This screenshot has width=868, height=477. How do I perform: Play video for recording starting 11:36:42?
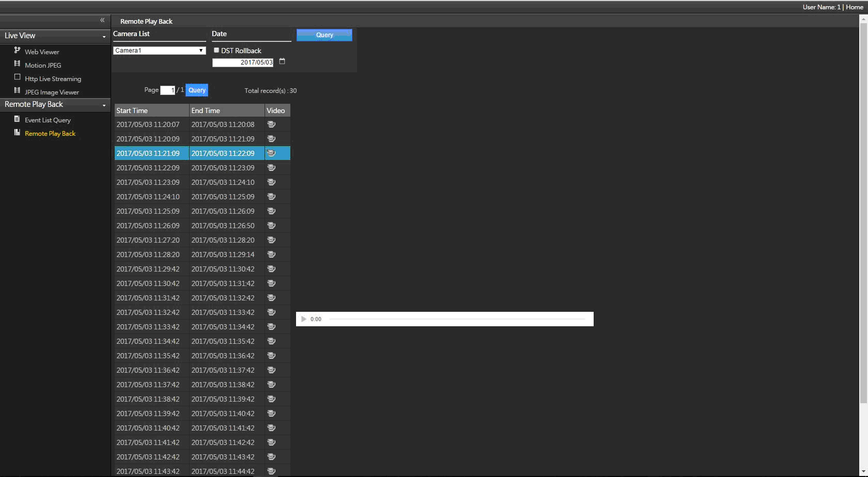coord(271,370)
